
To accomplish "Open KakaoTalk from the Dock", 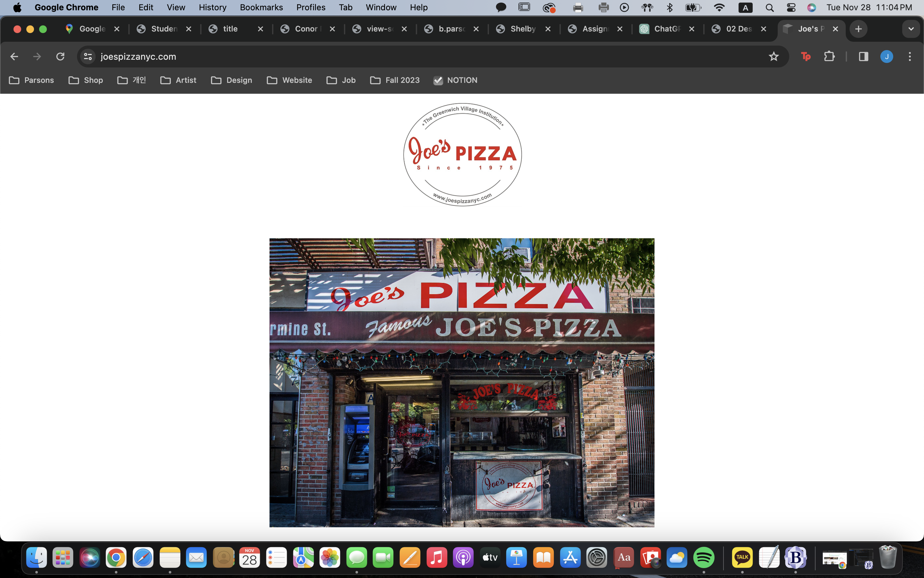I will 742,558.
